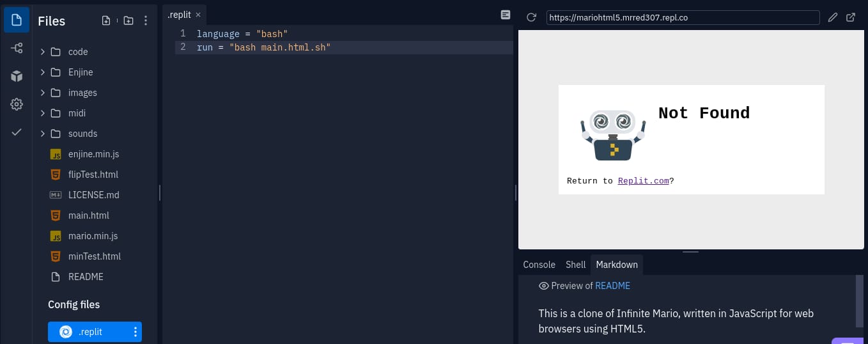Click the LICENSE.md markdown icon
The height and width of the screenshot is (344, 868).
click(x=56, y=195)
